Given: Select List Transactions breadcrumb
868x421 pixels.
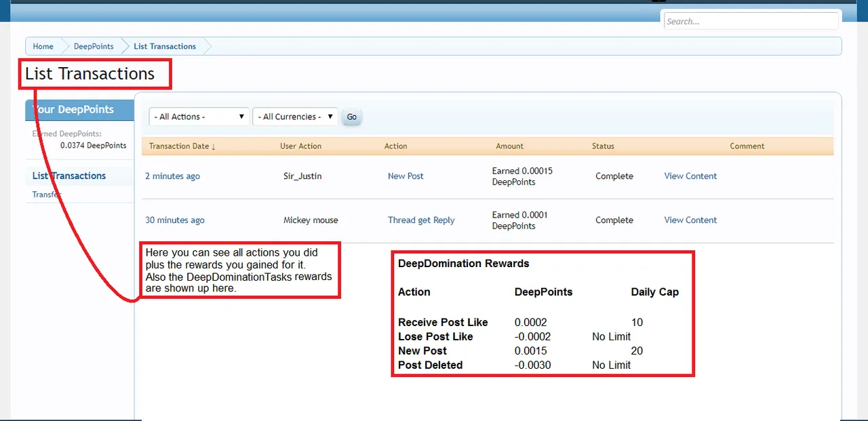Looking at the screenshot, I should coord(165,46).
